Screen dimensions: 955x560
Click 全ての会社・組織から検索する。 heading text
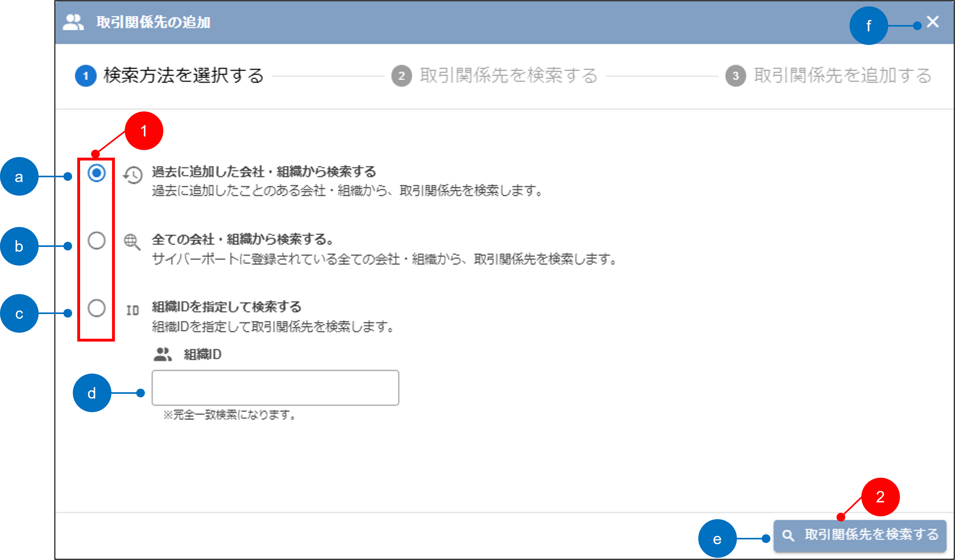click(x=243, y=239)
